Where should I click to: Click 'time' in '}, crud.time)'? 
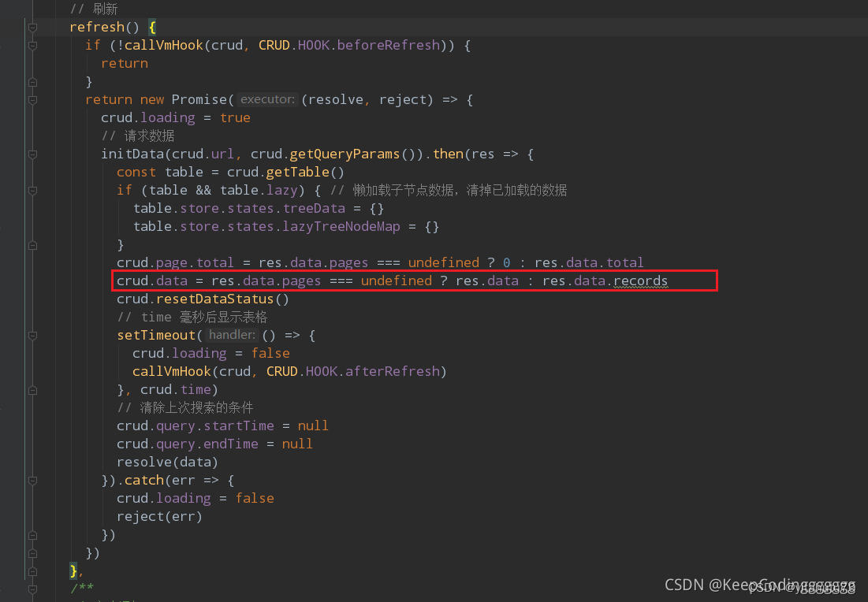[x=196, y=389]
